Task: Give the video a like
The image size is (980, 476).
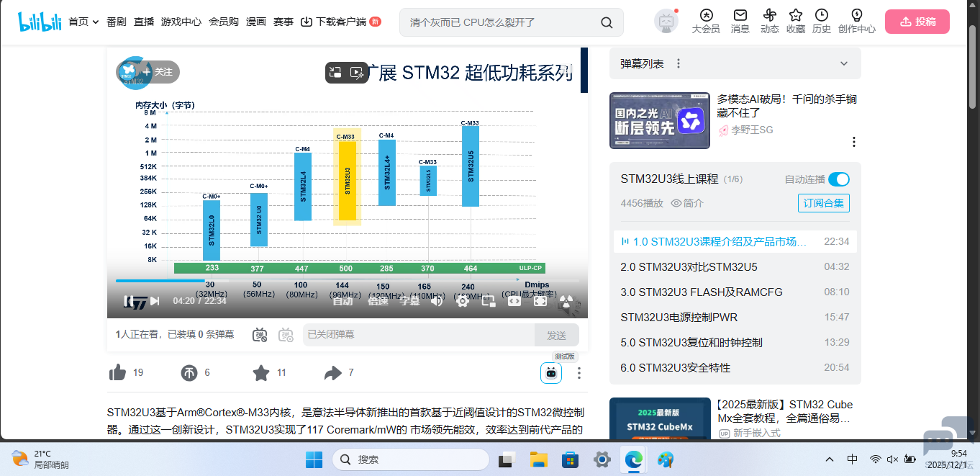Action: [117, 372]
